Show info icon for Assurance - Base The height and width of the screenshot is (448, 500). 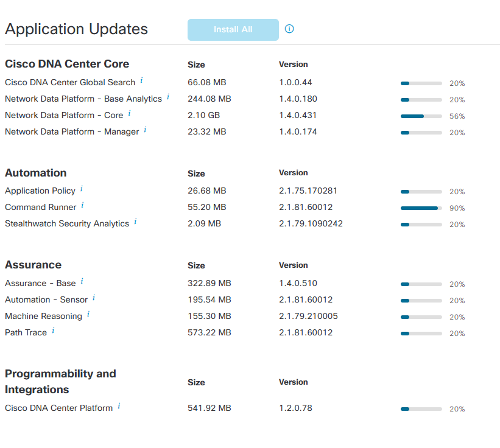[82, 281]
